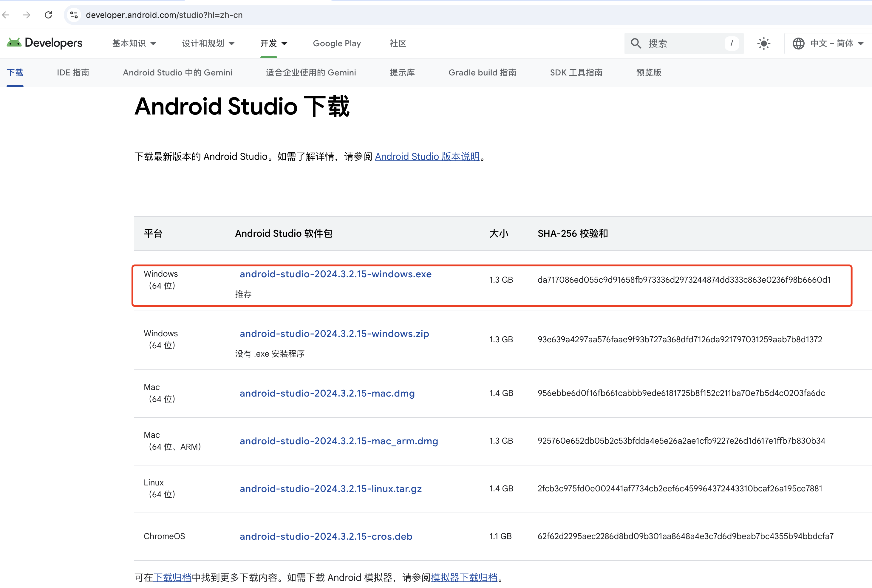Click the Android Developers logo
The height and width of the screenshot is (588, 872).
click(45, 43)
